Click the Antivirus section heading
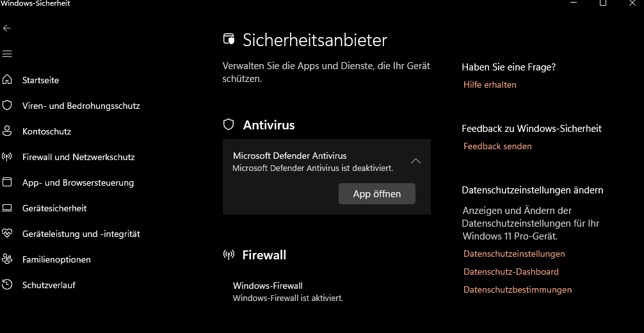 (269, 125)
